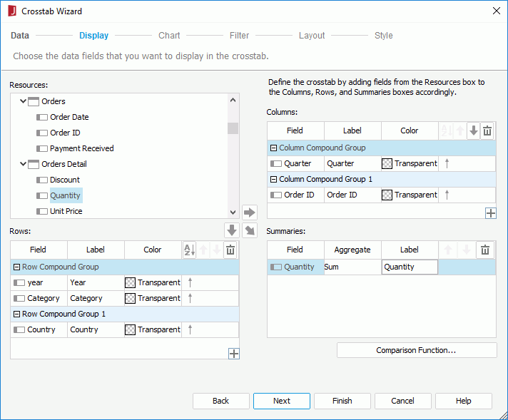Click the Orders table icon in Resources
Screen dimensions: 508x420
(34, 102)
